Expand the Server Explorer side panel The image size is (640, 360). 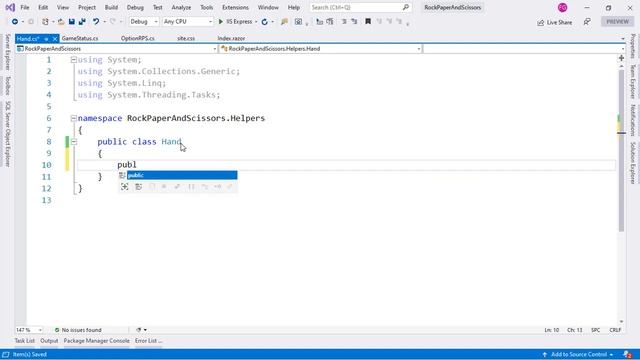click(x=7, y=53)
